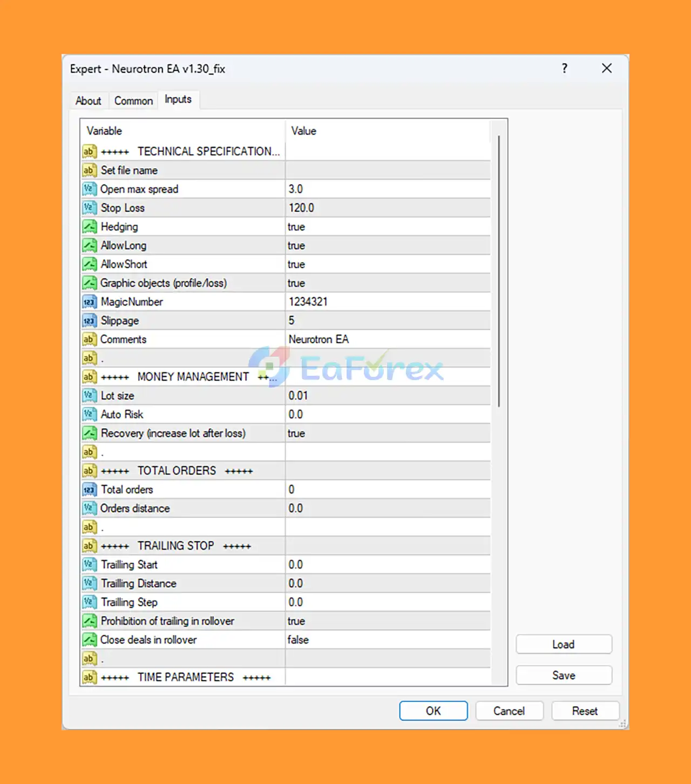Click the Lot size variable icon
691x784 pixels.
89,396
